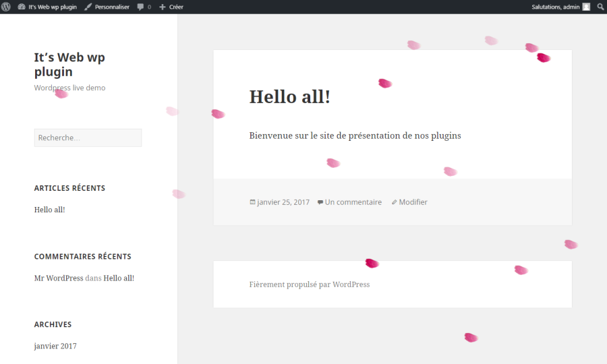
Task: Follow Fièrement propulsé par WordPress link
Action: click(310, 284)
